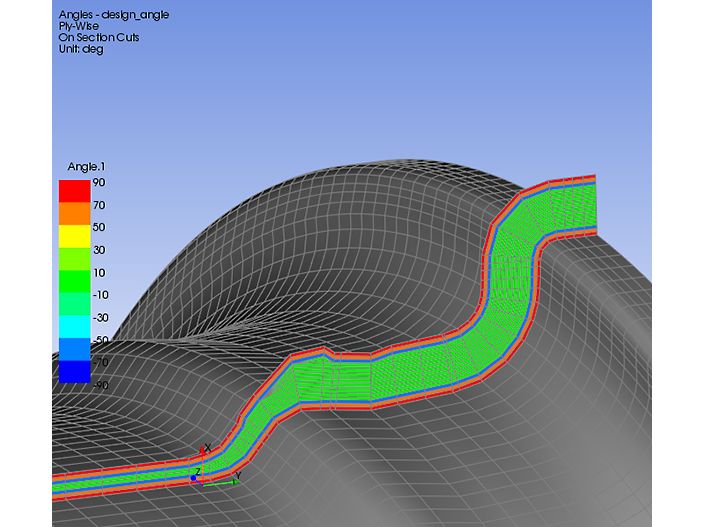
Task: Click the dark blue -90 legend swatch
Action: point(75,372)
